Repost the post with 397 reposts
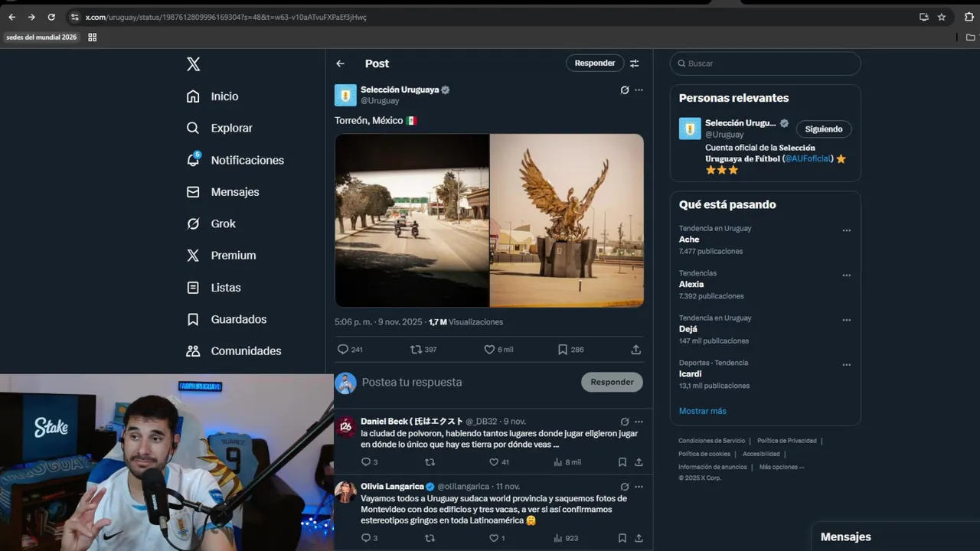Viewport: 980px width, 551px height. pos(423,350)
